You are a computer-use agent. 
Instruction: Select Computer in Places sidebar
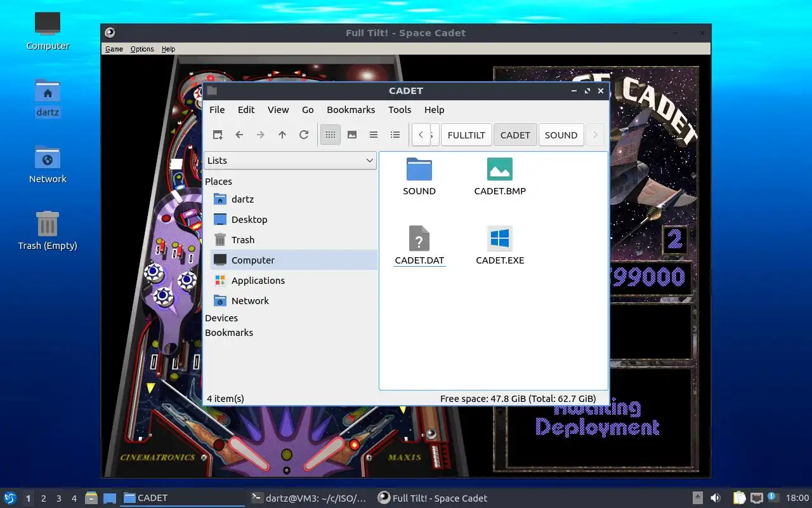tap(294, 260)
